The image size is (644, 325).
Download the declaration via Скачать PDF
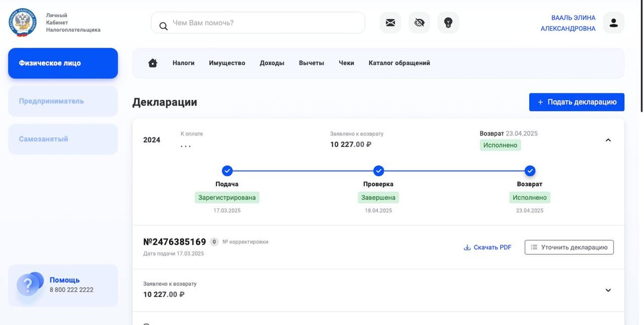click(487, 247)
